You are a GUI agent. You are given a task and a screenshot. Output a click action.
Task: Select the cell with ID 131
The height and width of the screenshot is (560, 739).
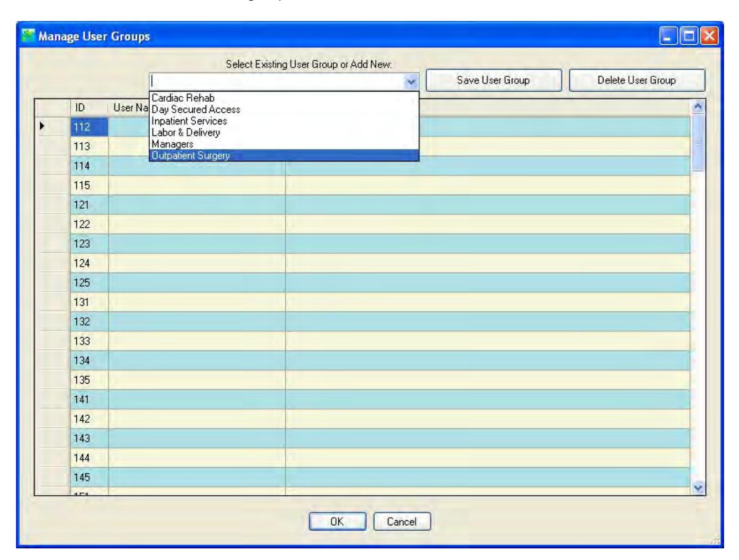click(x=90, y=302)
